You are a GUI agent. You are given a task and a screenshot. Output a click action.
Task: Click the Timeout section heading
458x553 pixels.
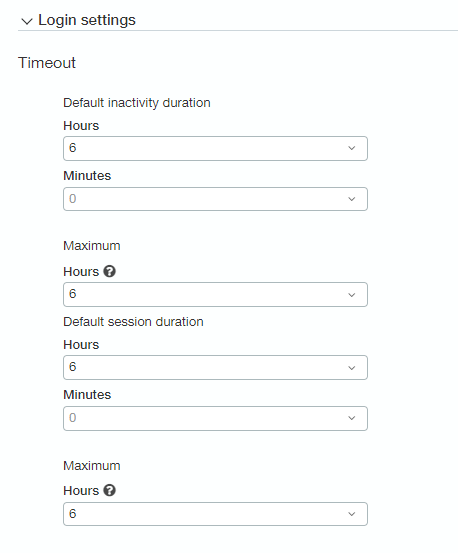pyautogui.click(x=47, y=63)
